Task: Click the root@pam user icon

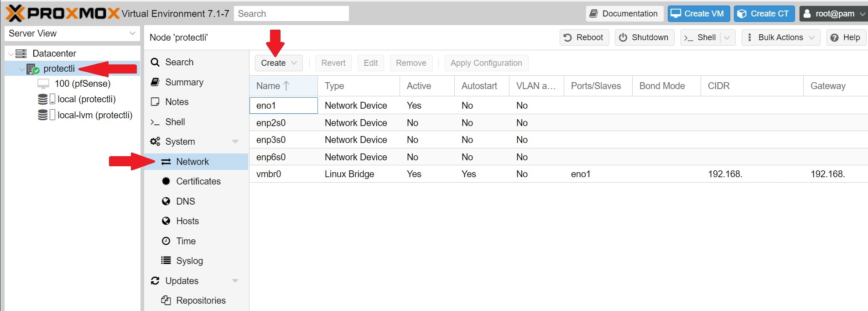Action: point(807,14)
